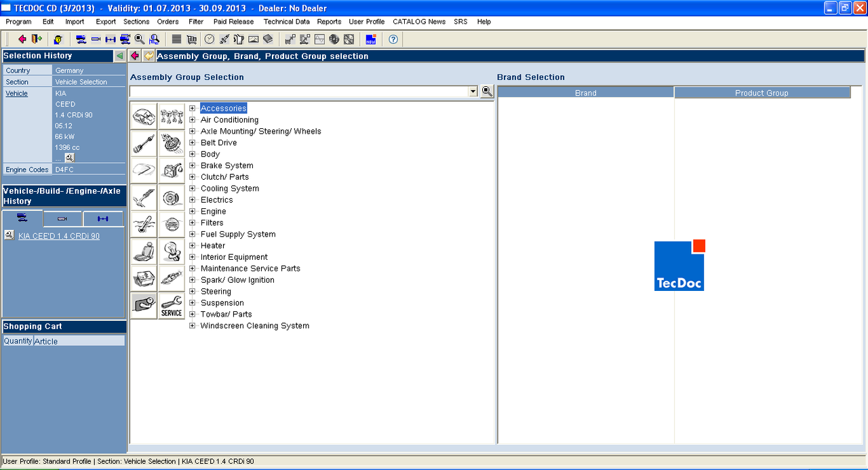Select the car seat picture icon
The height and width of the screenshot is (470, 868).
pos(144,252)
